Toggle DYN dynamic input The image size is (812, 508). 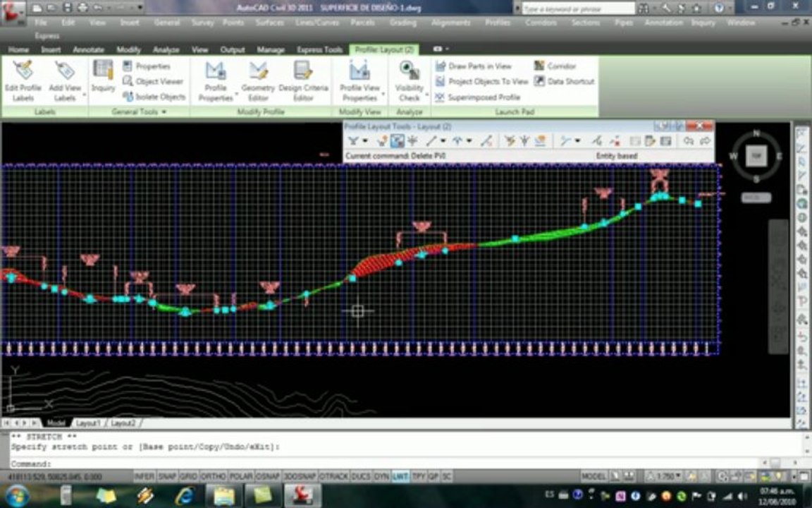tap(381, 476)
